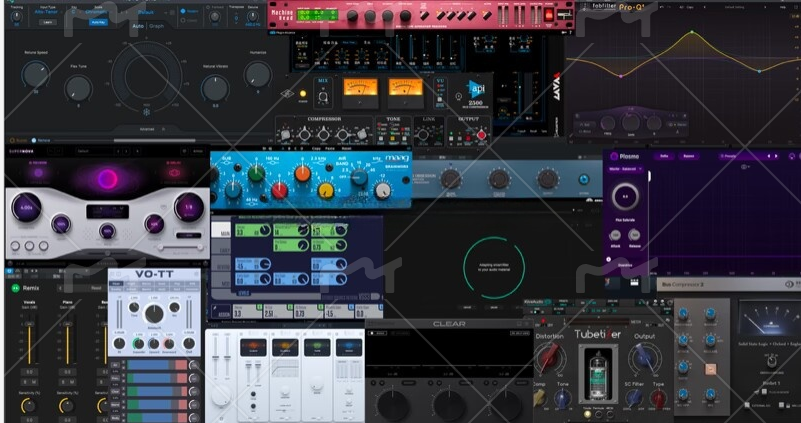Click the left VU meter on API 2500
This screenshot has width=801, height=423.
360,93
